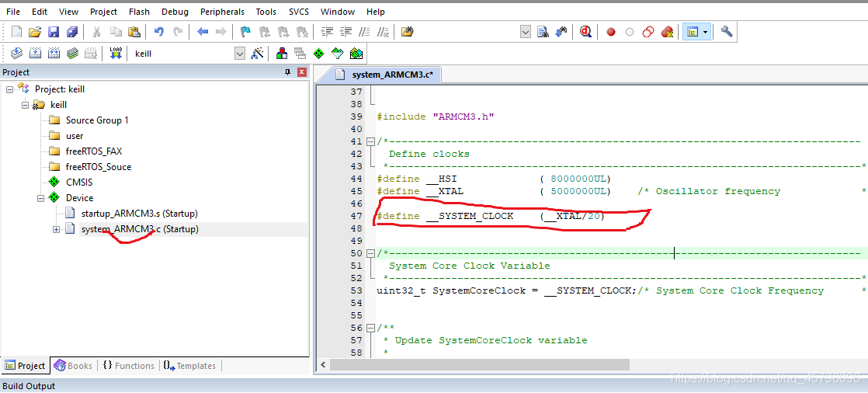Click the Batch Build icon
This screenshot has width=868, height=393.
72,53
